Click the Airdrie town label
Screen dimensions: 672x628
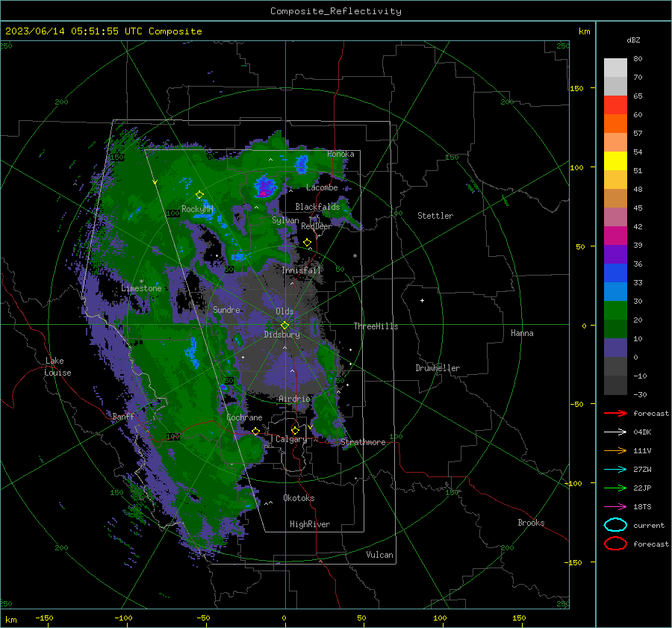click(294, 399)
